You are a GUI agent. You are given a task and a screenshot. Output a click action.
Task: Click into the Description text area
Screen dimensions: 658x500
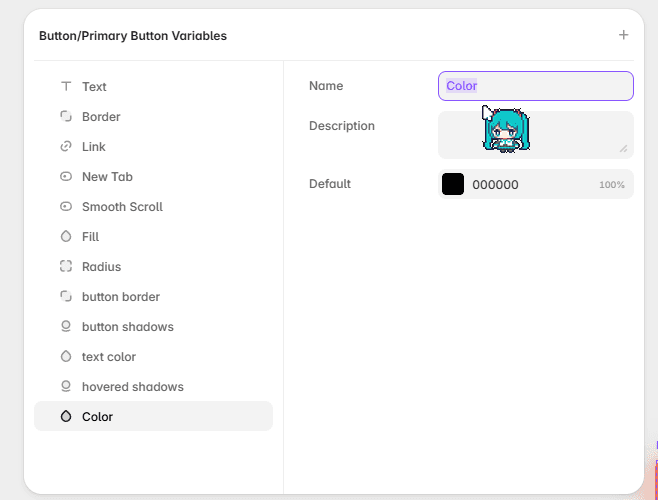535,135
